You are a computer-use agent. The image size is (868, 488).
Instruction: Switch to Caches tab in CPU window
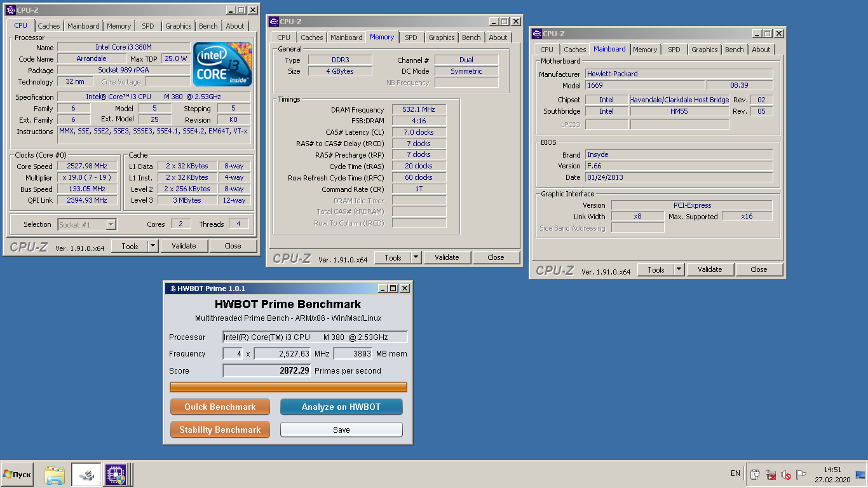coord(49,26)
